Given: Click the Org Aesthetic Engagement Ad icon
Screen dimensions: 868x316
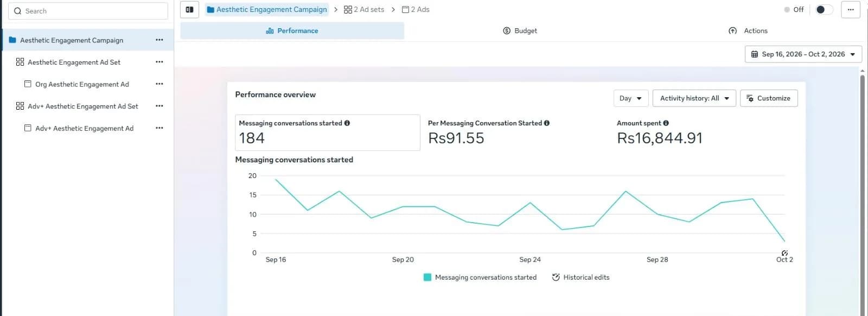Looking at the screenshot, I should tap(28, 84).
